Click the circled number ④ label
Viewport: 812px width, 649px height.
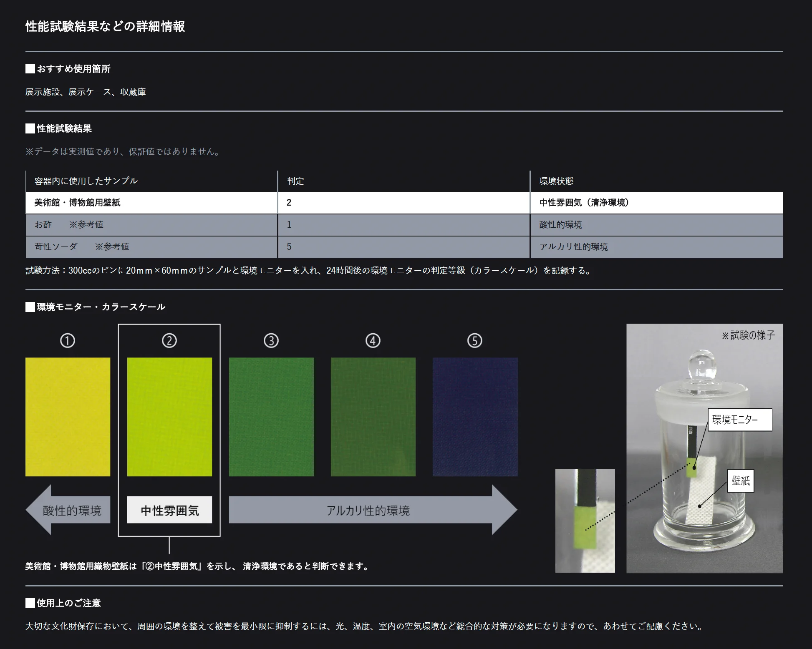coord(373,341)
